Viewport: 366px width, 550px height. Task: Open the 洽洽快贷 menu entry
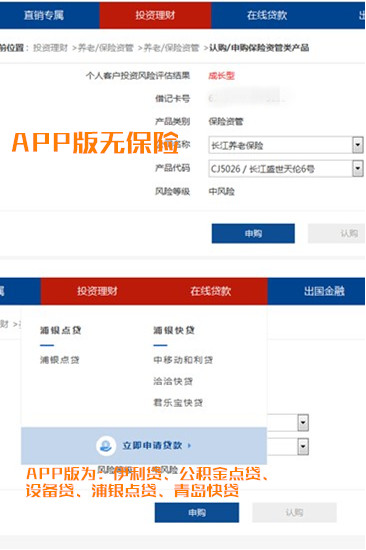coord(173,381)
